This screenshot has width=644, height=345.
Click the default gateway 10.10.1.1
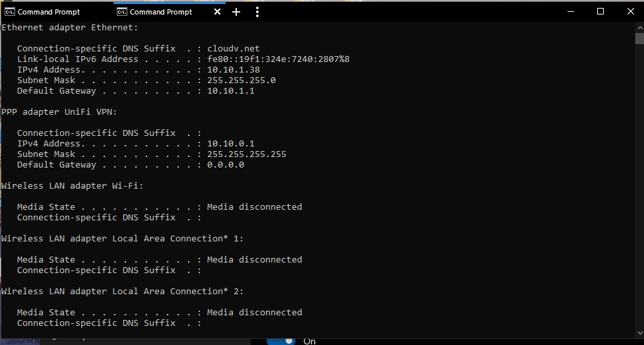(x=230, y=91)
